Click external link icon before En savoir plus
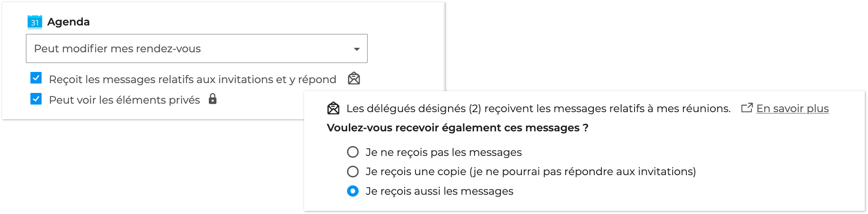Viewport: 868px width, 214px height. [746, 108]
